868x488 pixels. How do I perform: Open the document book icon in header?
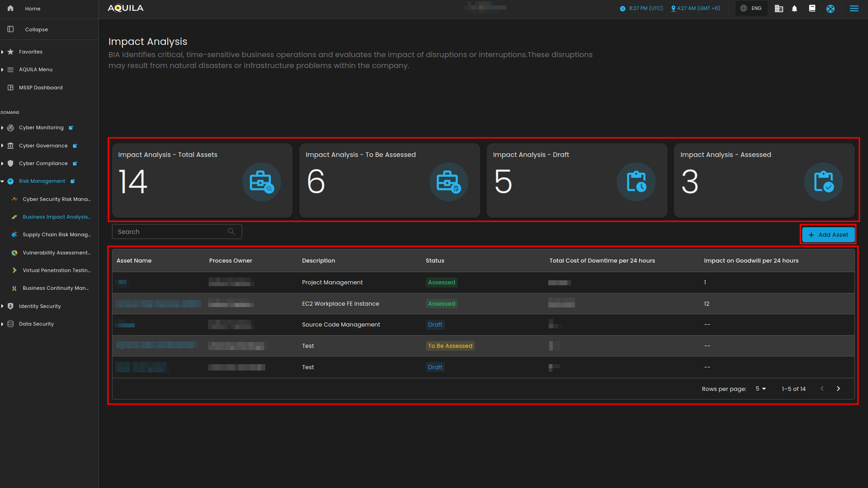pos(812,9)
